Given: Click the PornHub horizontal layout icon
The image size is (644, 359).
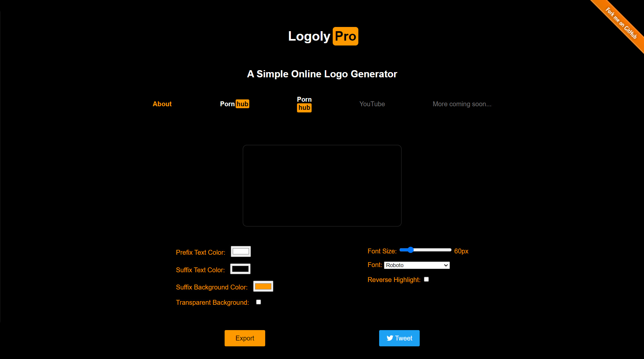Looking at the screenshot, I should pyautogui.click(x=235, y=104).
